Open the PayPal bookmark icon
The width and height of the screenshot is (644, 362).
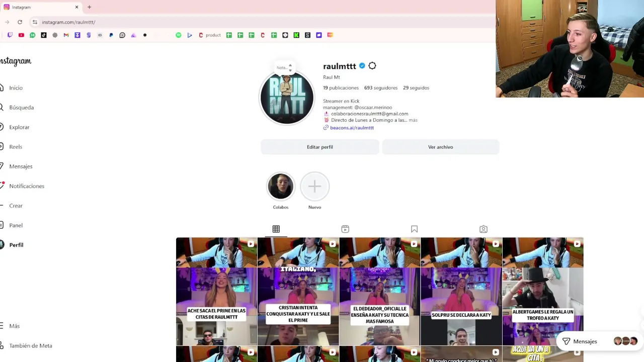point(111,35)
